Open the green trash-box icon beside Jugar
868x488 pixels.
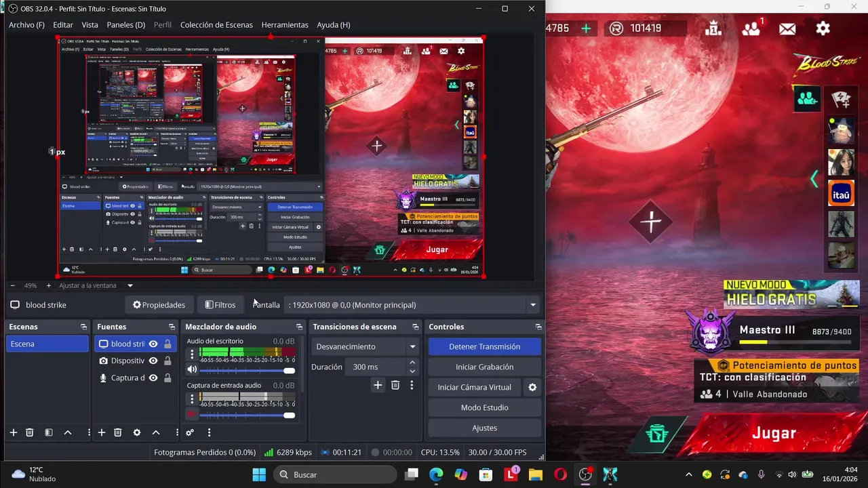point(656,433)
